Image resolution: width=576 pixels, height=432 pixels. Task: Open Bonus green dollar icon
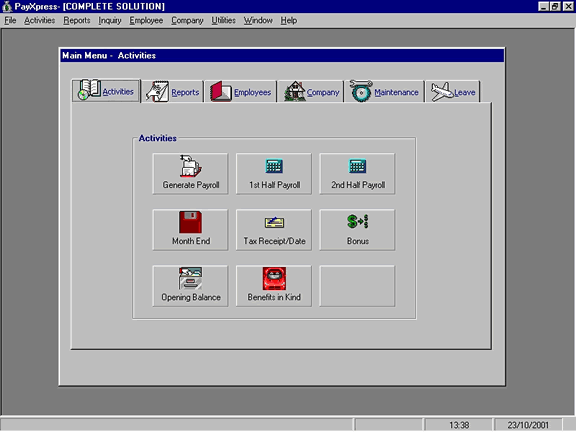pyautogui.click(x=357, y=222)
